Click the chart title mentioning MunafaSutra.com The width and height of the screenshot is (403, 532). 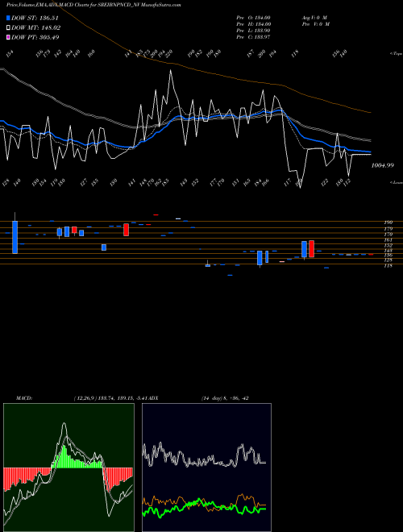tap(93, 5)
